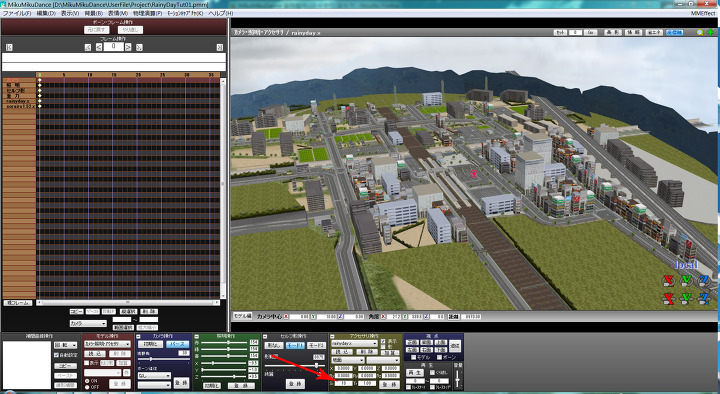Click the red X rotation axis icon

coord(668,280)
